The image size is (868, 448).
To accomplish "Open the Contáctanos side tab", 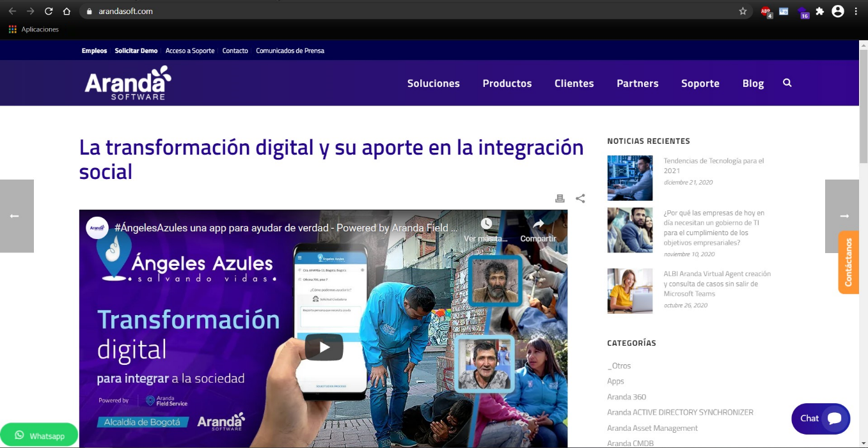I will pyautogui.click(x=848, y=262).
